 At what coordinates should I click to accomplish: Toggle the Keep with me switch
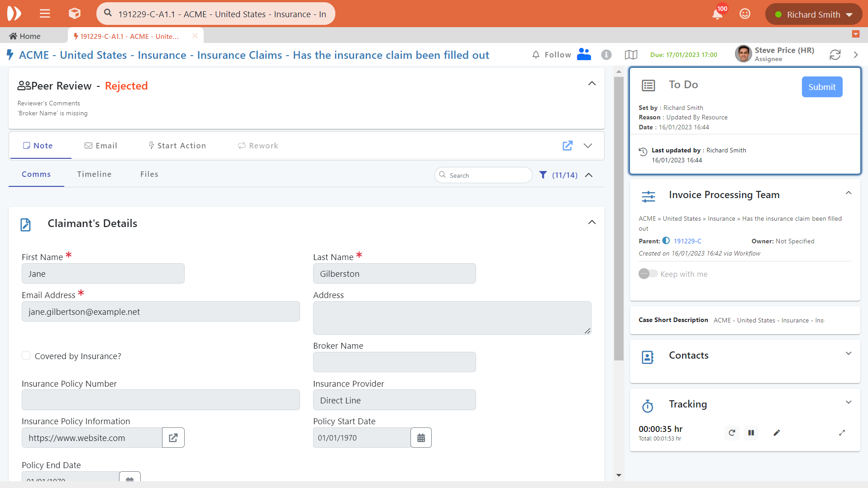pos(648,274)
